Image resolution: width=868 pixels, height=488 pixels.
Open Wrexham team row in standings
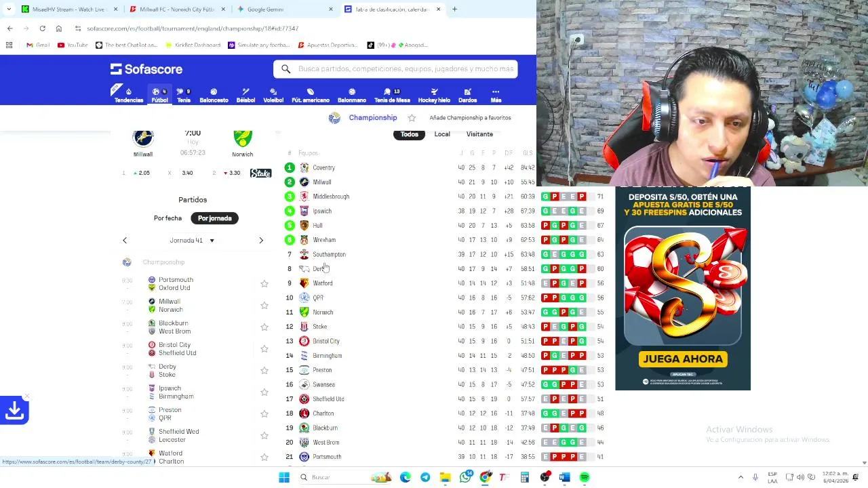pos(444,240)
